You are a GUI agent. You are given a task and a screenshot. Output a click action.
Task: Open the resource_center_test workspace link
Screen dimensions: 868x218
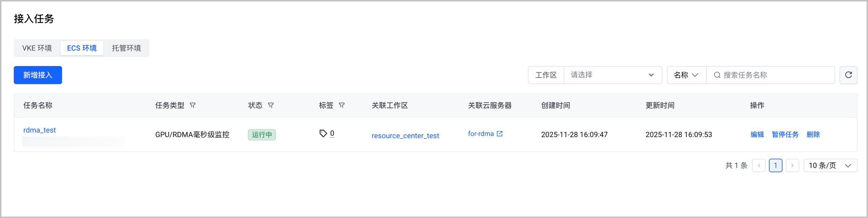[x=405, y=136]
